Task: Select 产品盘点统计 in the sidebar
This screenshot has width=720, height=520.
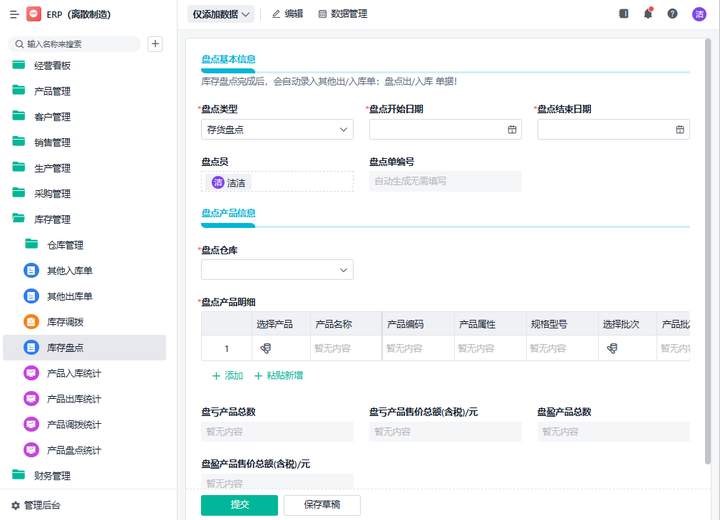Action: click(73, 450)
